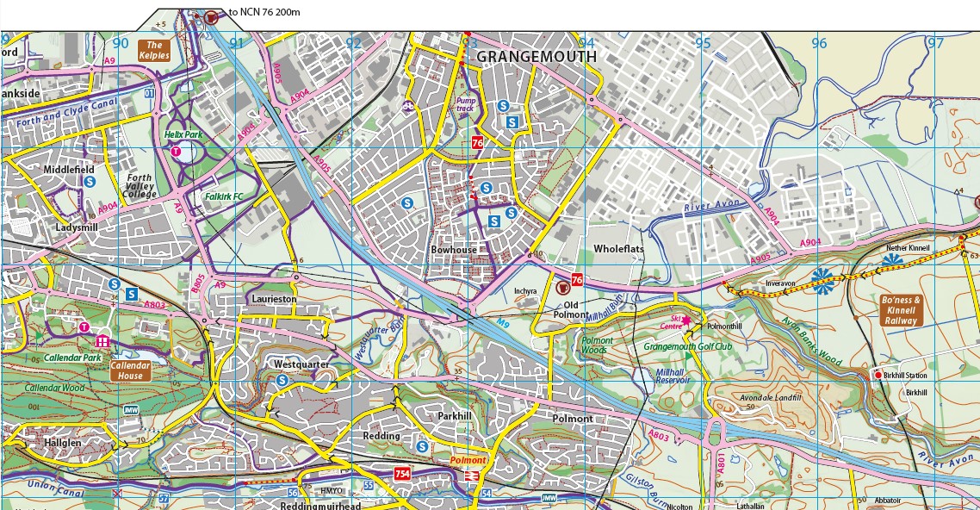980x510 pixels.
Task: Select the red Birkhill Station dot
Action: (x=878, y=376)
